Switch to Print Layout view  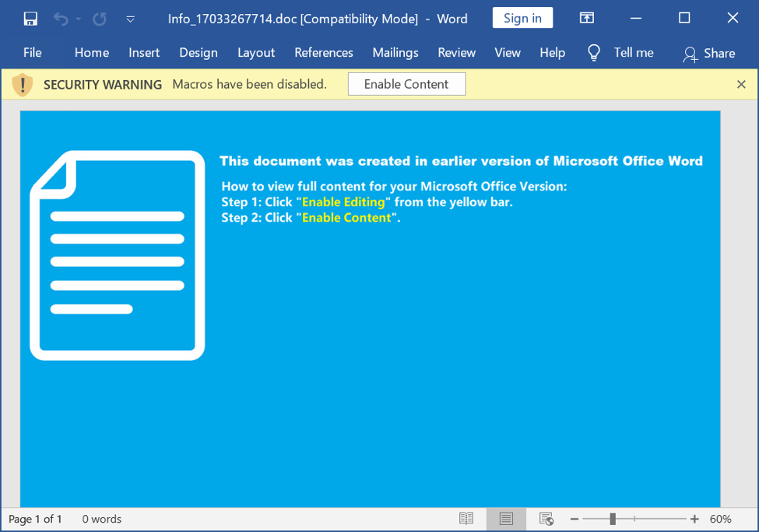pyautogui.click(x=506, y=519)
